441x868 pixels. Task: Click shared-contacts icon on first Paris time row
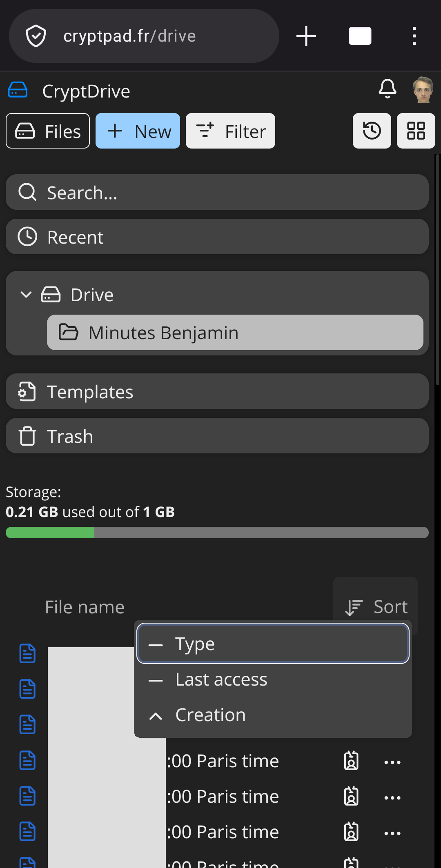click(x=351, y=761)
